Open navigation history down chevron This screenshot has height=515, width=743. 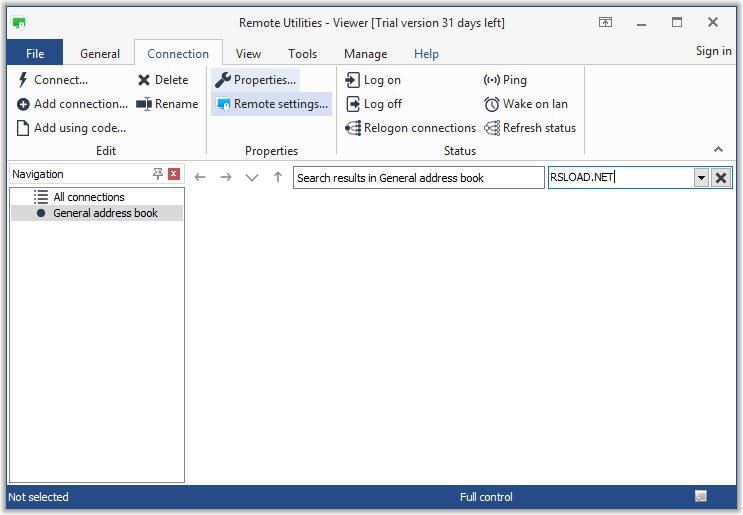click(252, 178)
